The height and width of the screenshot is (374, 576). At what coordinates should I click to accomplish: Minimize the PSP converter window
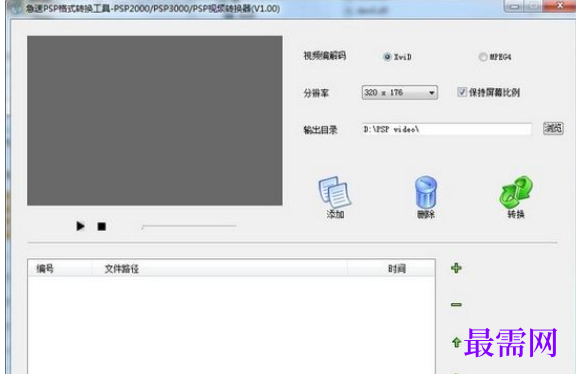point(514,6)
